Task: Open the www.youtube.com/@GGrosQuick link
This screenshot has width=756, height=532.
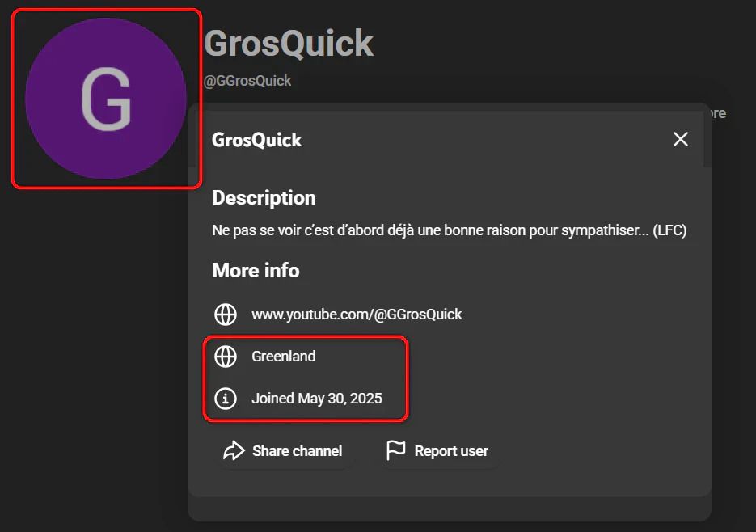Action: tap(357, 314)
